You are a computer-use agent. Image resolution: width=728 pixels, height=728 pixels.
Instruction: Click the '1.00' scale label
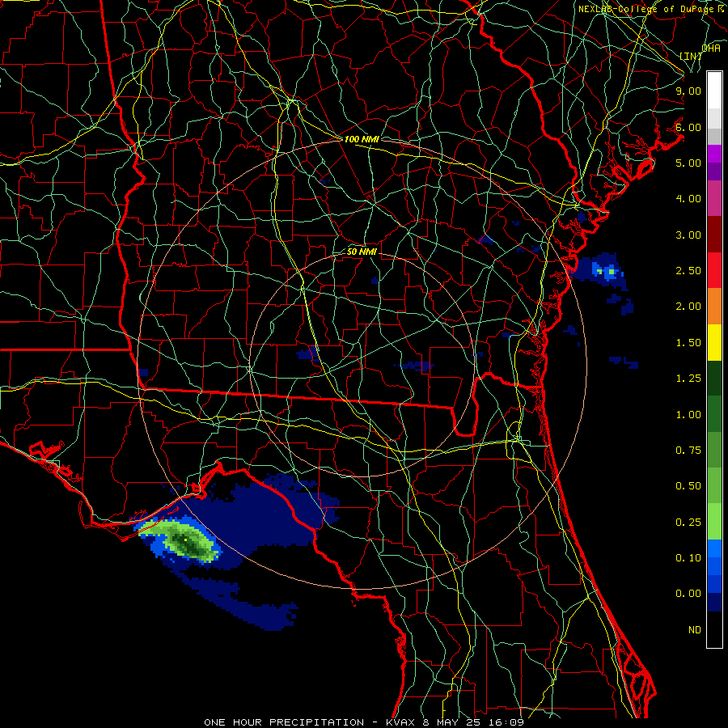pyautogui.click(x=688, y=415)
